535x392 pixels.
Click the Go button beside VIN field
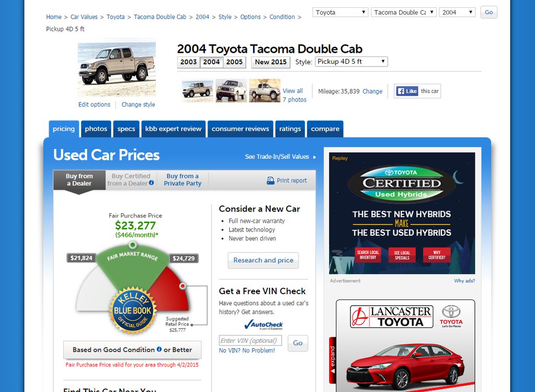tap(298, 343)
